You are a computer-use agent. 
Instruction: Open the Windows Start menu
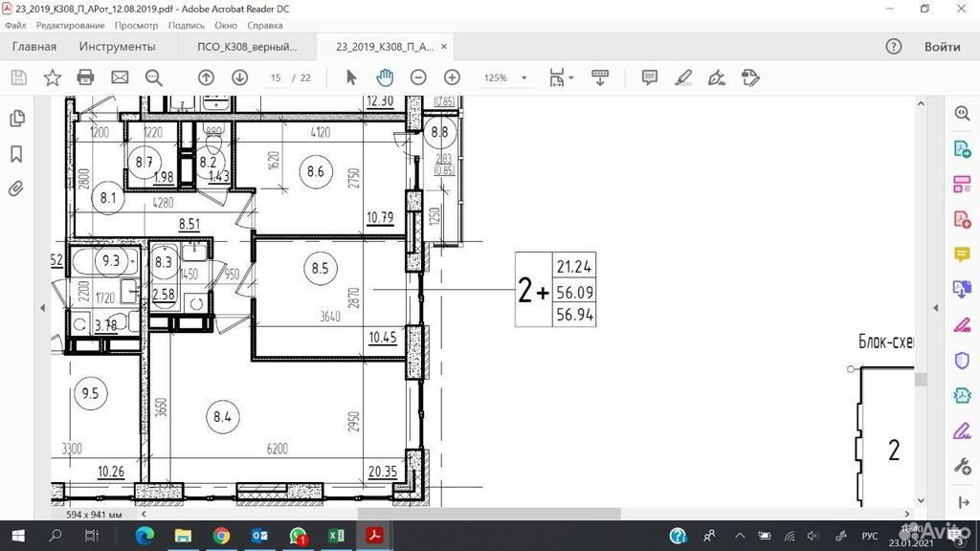tap(18, 536)
